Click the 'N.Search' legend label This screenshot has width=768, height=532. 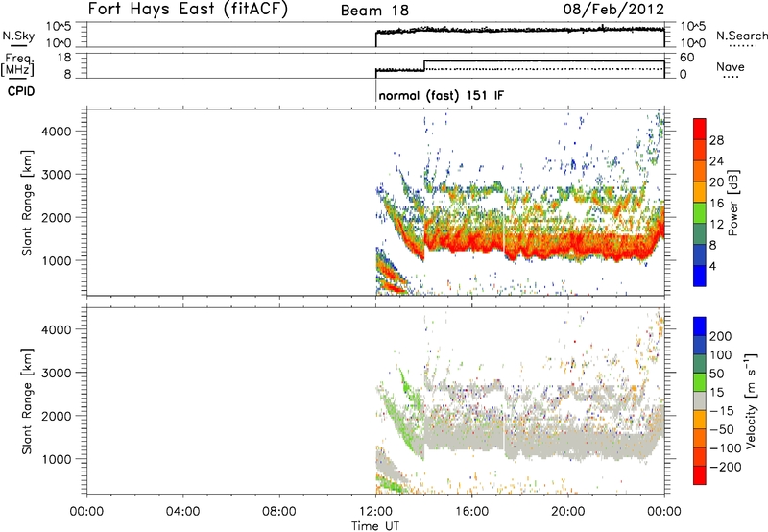pos(741,36)
